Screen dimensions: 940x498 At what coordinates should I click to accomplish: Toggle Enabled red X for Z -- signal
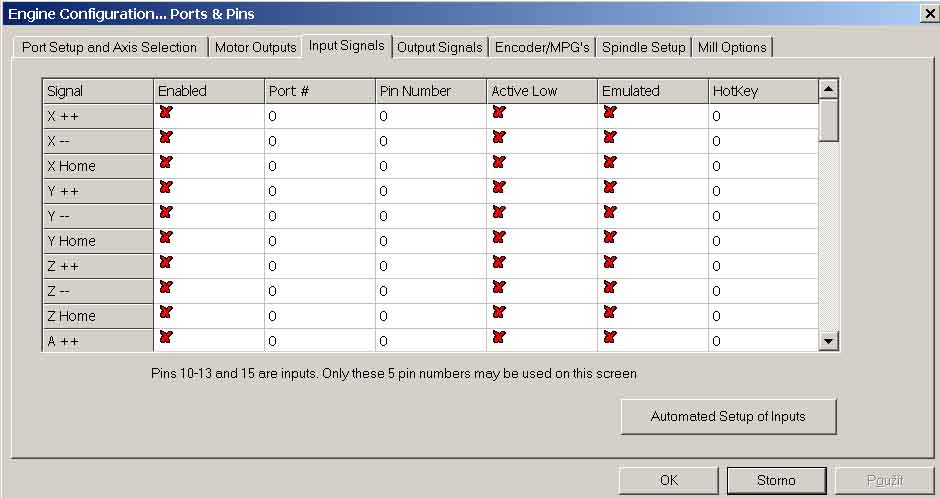166,288
